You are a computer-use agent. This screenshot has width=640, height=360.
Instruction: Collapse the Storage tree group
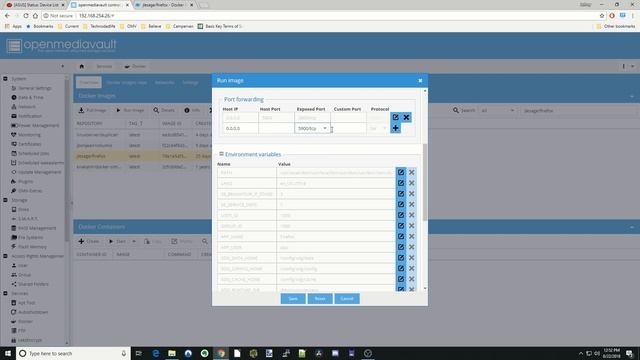[x=5, y=200]
